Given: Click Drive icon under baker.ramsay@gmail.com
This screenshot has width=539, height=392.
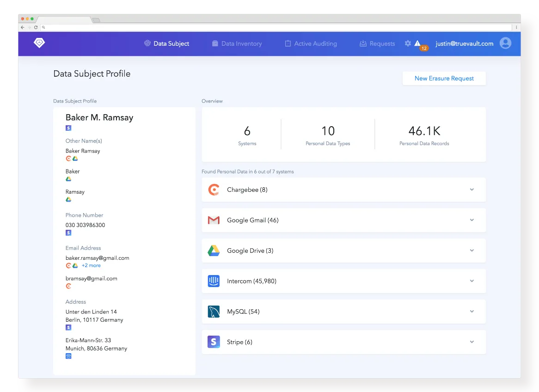Looking at the screenshot, I should coord(75,265).
